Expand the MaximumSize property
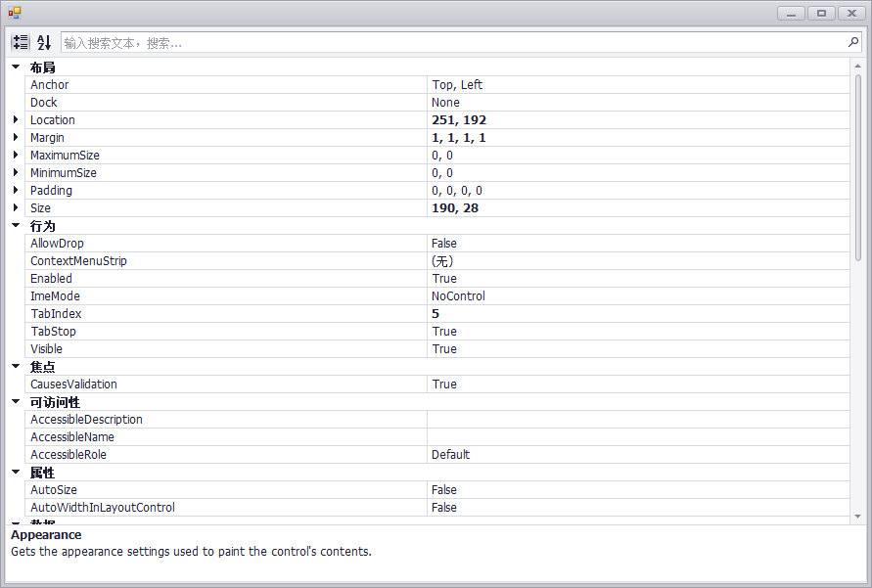872x588 pixels. 16,155
